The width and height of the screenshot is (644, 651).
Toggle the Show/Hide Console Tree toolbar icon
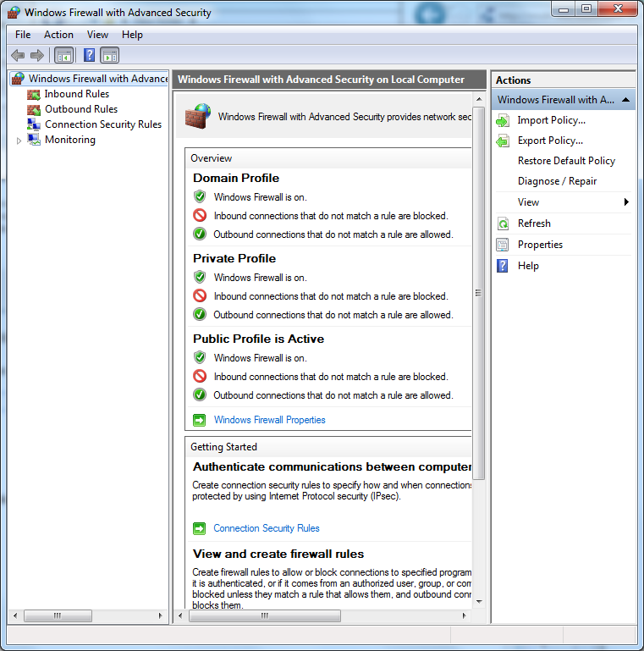[64, 55]
